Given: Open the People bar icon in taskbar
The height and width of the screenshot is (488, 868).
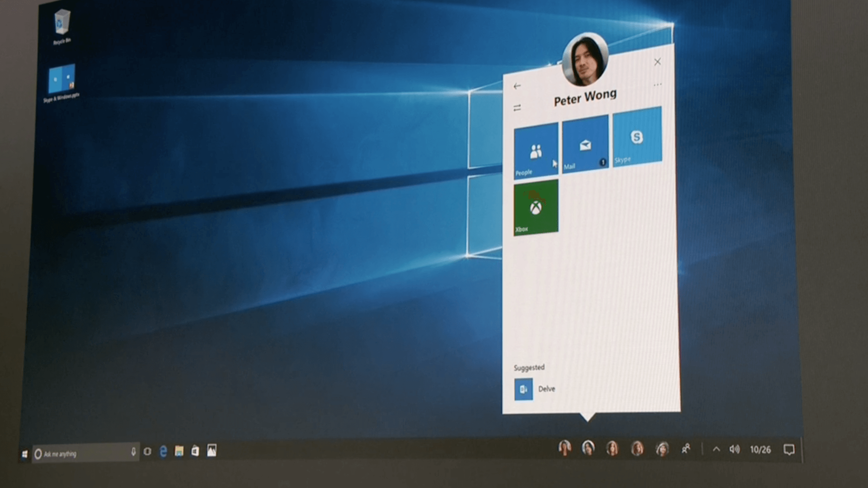Looking at the screenshot, I should click(x=686, y=449).
